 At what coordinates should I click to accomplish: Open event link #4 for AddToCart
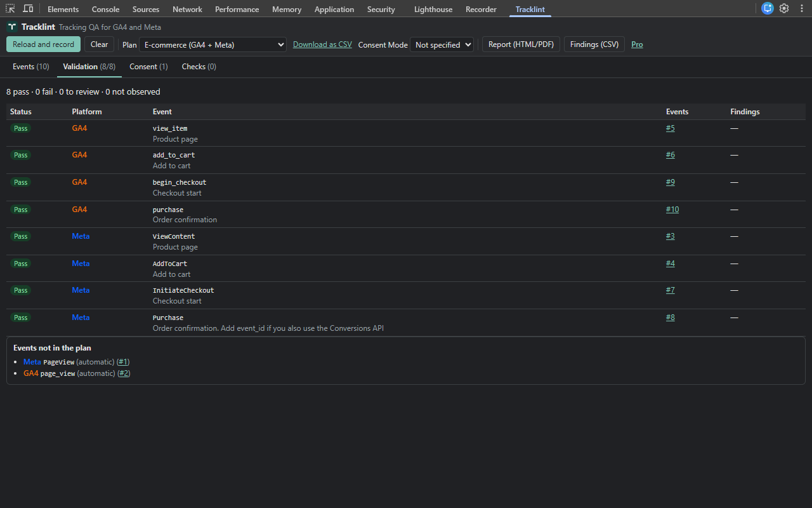tap(671, 264)
